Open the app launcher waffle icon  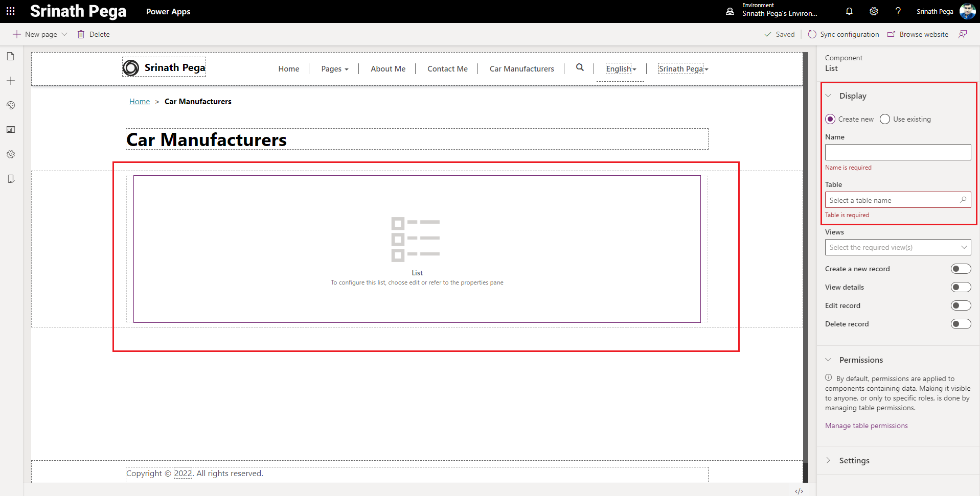click(10, 11)
